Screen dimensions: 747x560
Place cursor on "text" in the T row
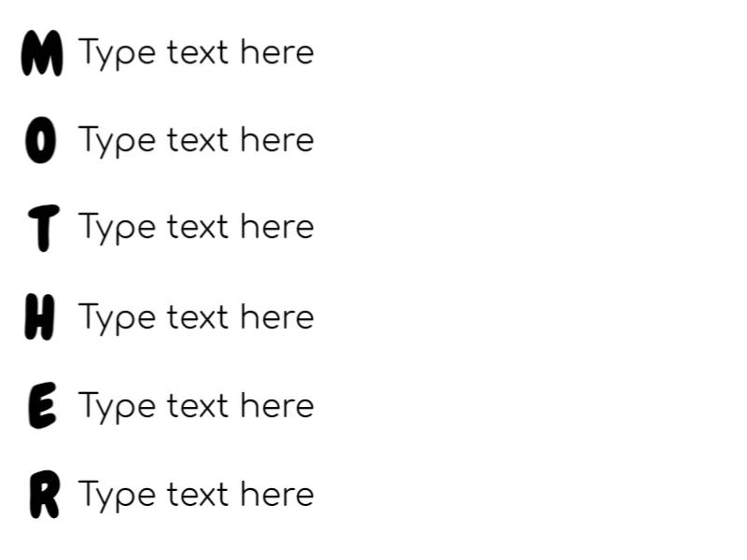197,228
